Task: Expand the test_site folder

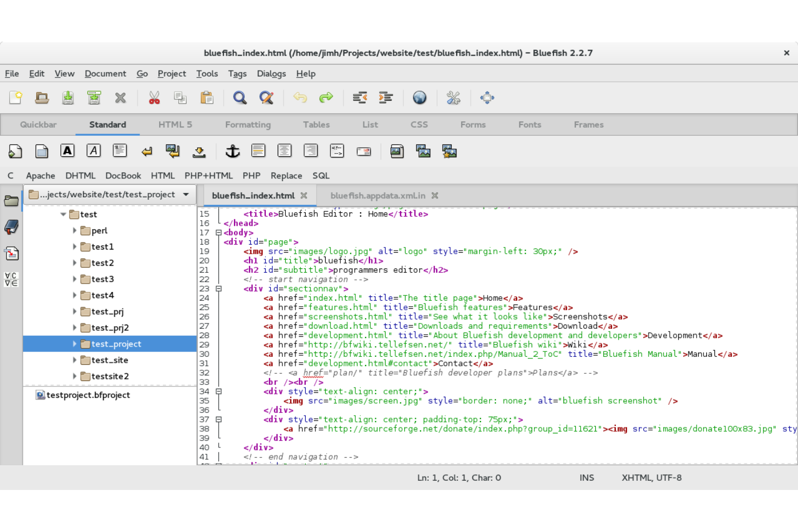Action: tap(74, 360)
